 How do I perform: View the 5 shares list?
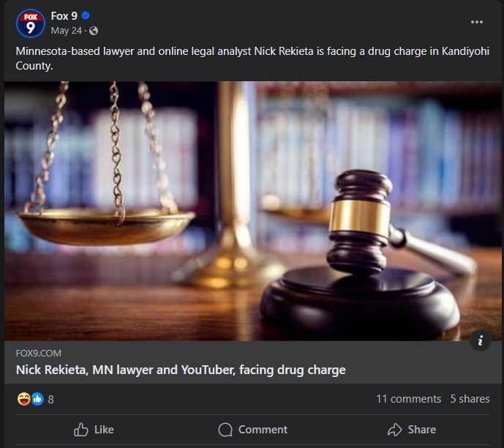pyautogui.click(x=470, y=399)
